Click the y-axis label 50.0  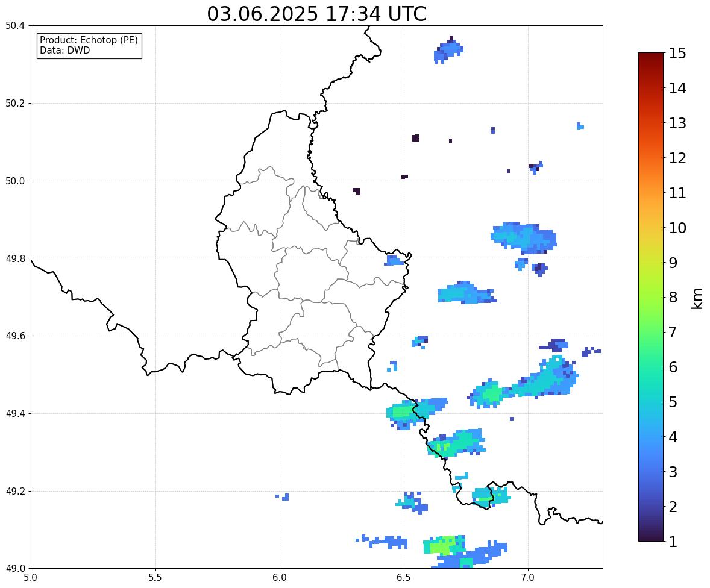coord(15,181)
